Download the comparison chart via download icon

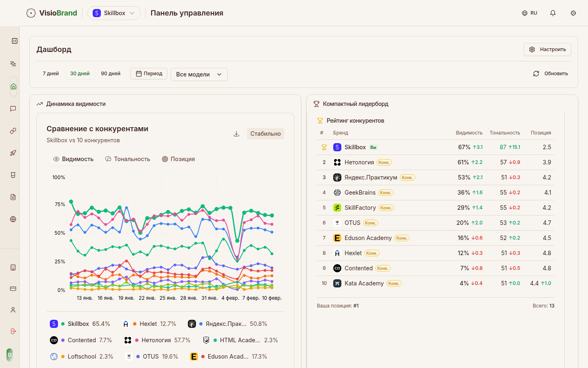(x=236, y=134)
